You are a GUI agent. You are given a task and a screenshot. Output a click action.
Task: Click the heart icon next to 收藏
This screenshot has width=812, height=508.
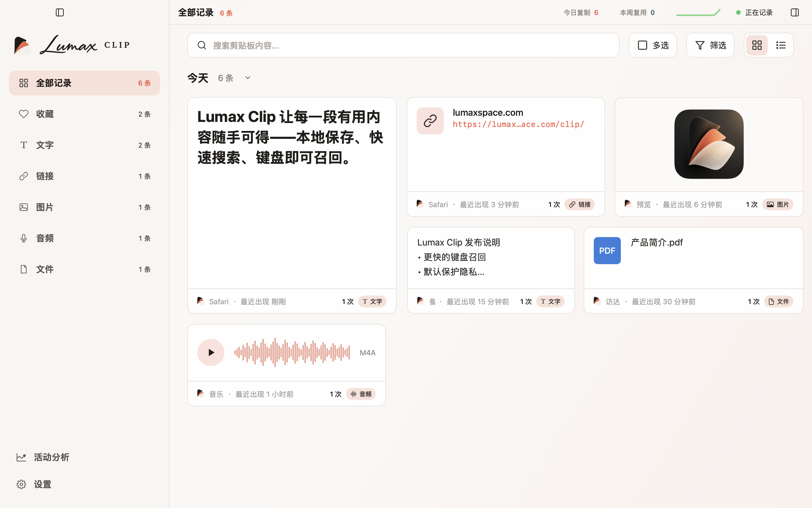(23, 114)
